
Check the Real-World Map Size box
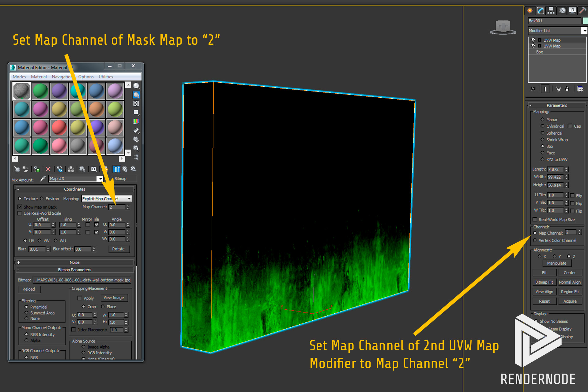(x=535, y=220)
